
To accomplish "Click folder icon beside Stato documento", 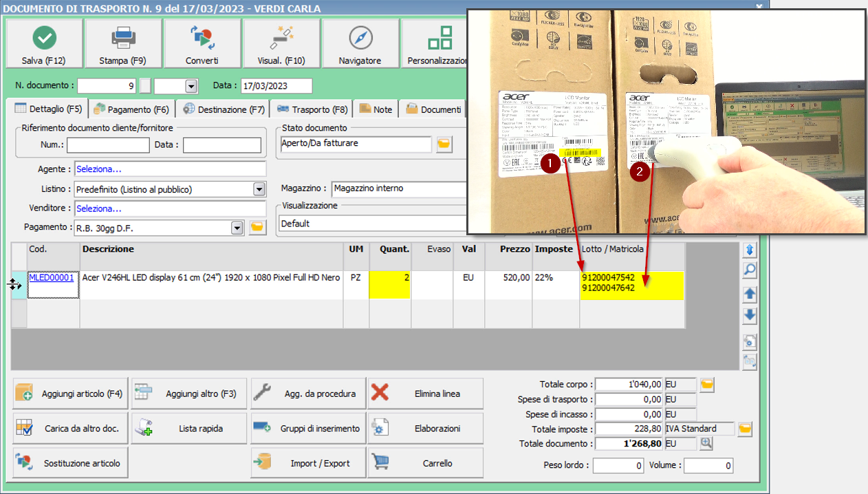I will [x=444, y=144].
